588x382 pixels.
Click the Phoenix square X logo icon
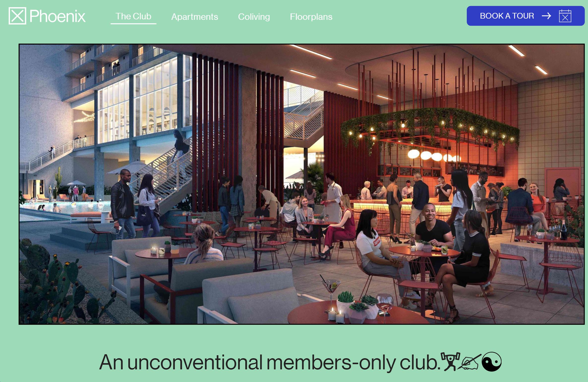(17, 16)
